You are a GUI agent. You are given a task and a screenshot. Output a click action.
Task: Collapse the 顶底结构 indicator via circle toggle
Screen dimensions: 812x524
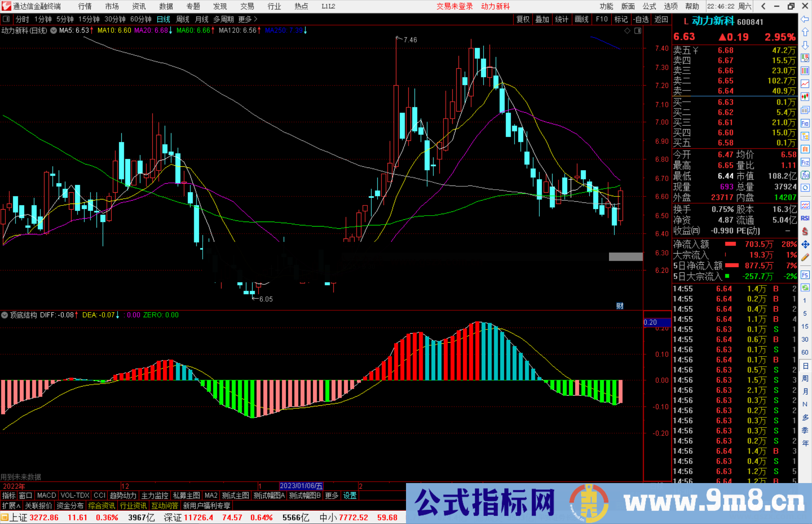click(x=5, y=315)
